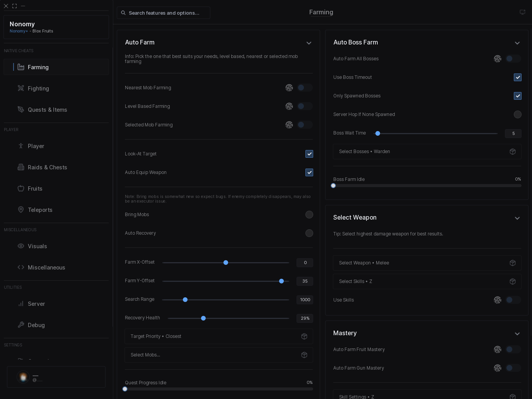Viewport: 532px width, 399px height.
Task: Click fingerprint icon beside Auto Farm Gun Mastery
Action: [x=498, y=368]
